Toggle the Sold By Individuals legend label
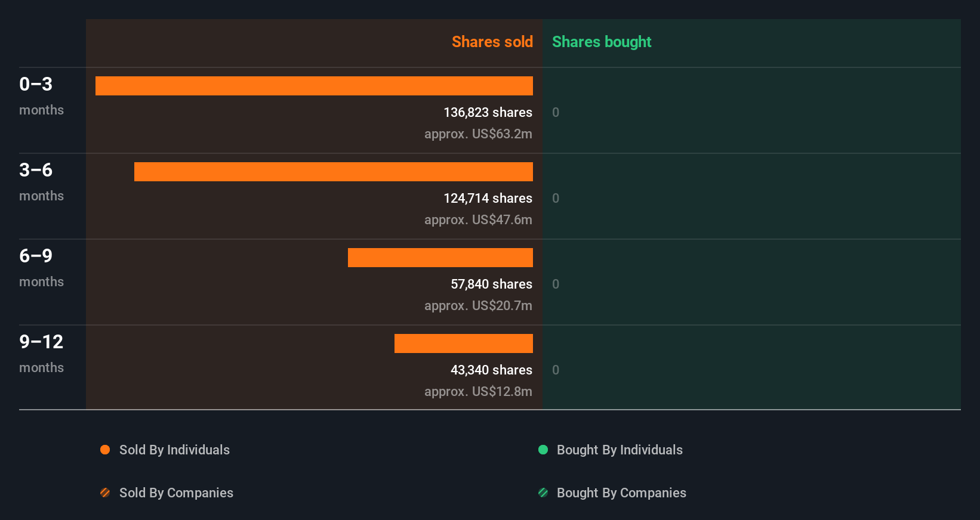Viewport: 980px width, 520px height. pos(174,450)
